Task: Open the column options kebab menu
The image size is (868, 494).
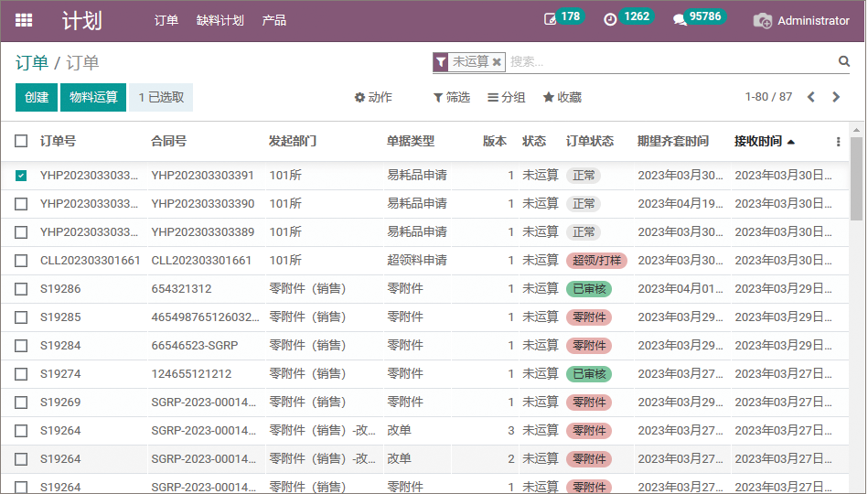Action: pyautogui.click(x=838, y=142)
